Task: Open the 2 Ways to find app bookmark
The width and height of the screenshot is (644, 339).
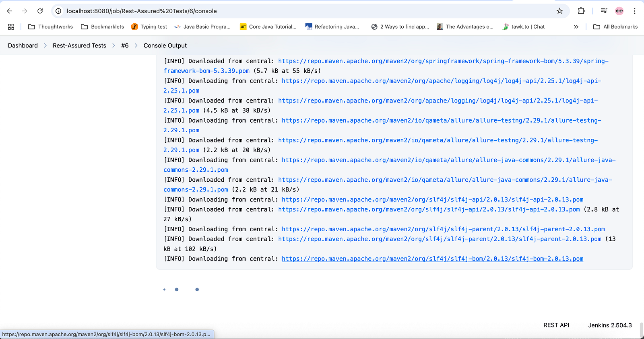Action: (400, 27)
